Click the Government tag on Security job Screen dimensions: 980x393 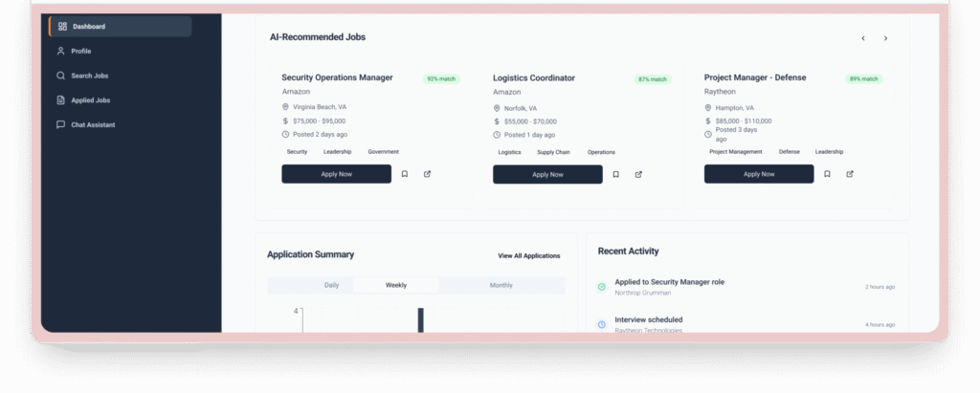(383, 152)
